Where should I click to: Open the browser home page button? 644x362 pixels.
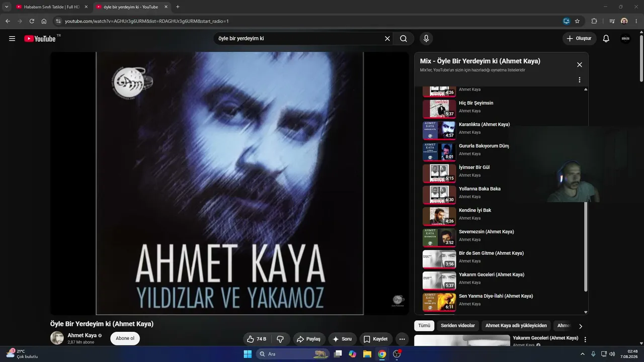click(x=44, y=21)
